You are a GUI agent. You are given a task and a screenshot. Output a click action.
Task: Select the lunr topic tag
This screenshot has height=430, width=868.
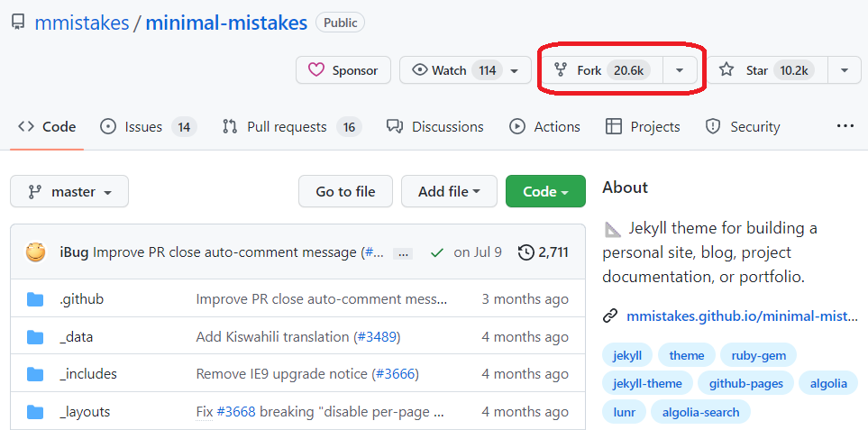pos(625,412)
